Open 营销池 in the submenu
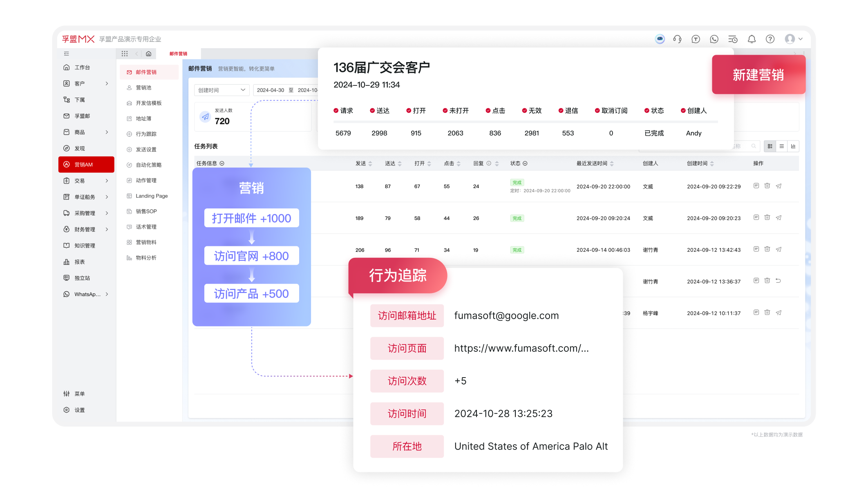The height and width of the screenshot is (503, 868). coord(144,87)
